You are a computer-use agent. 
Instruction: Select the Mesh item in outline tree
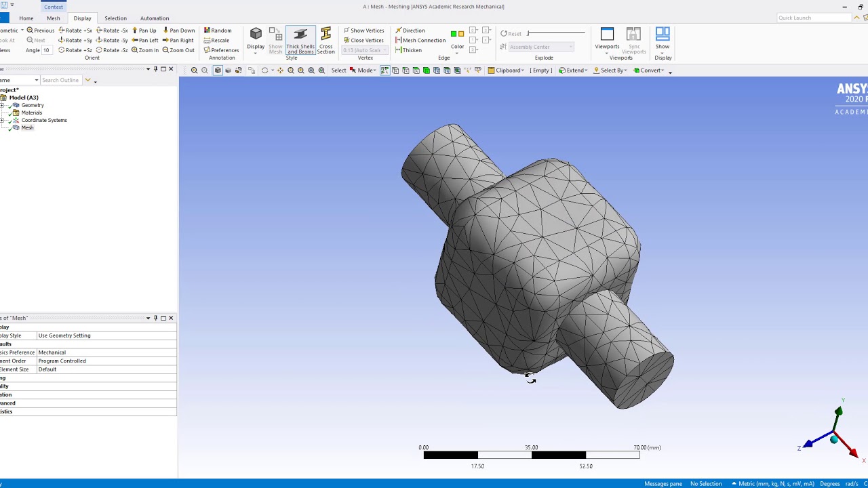pos(27,127)
